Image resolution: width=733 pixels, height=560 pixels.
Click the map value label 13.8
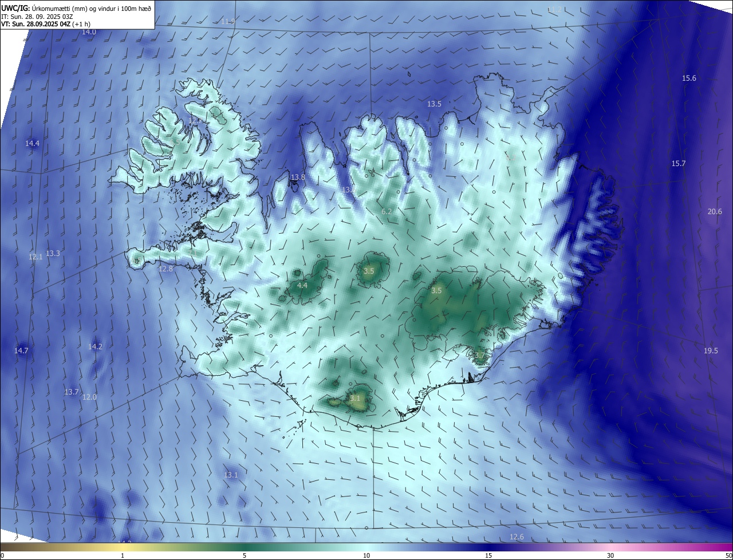click(x=298, y=177)
